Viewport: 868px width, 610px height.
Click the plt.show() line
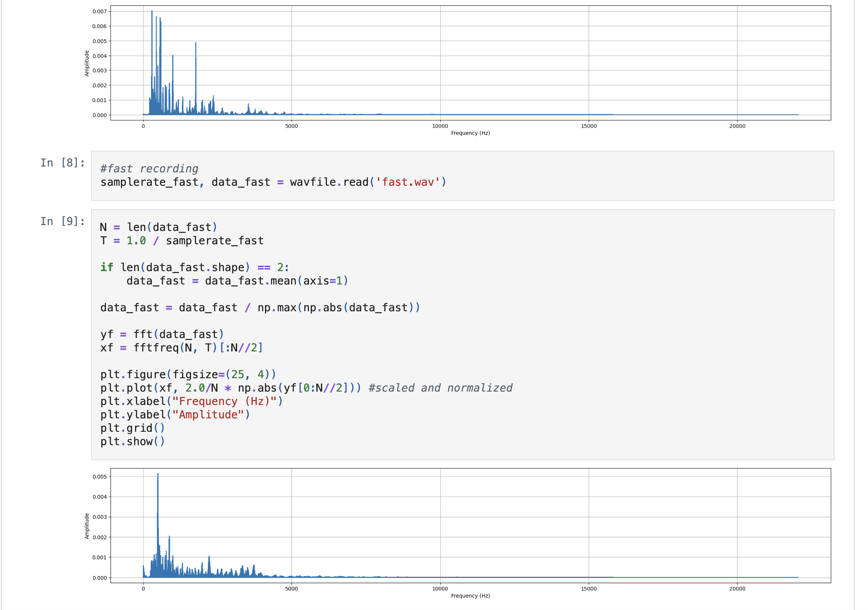pyautogui.click(x=133, y=441)
